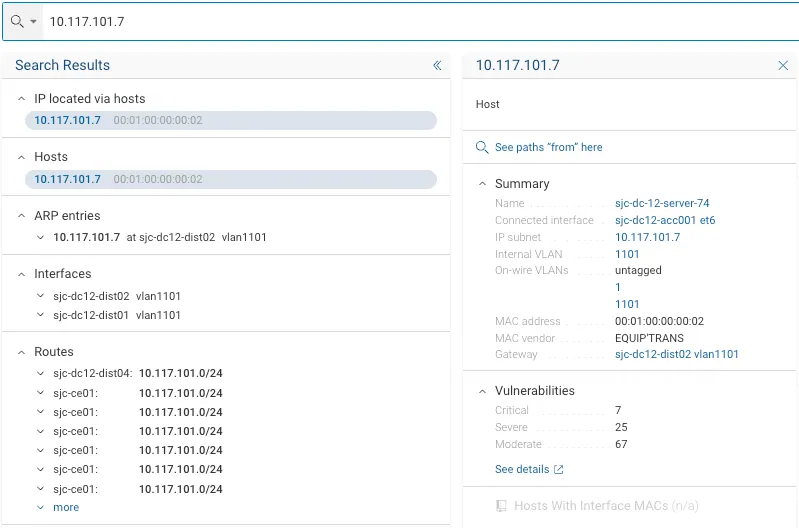Click the search magnifier icon in search bar
This screenshot has height=528, width=799.
click(17, 21)
